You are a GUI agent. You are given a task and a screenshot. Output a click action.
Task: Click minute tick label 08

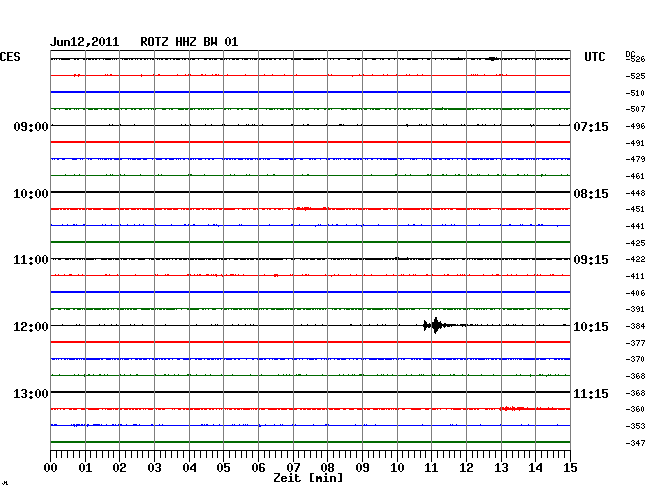(327, 467)
